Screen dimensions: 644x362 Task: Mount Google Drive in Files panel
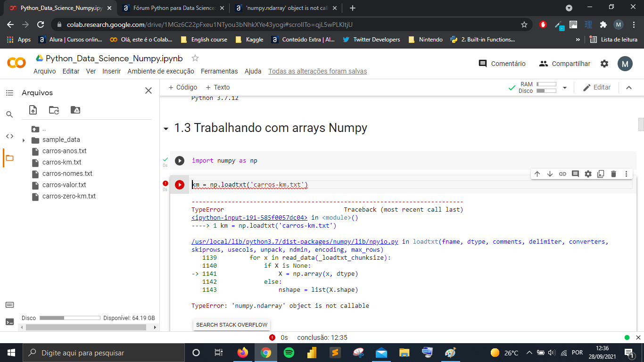[x=75, y=110]
